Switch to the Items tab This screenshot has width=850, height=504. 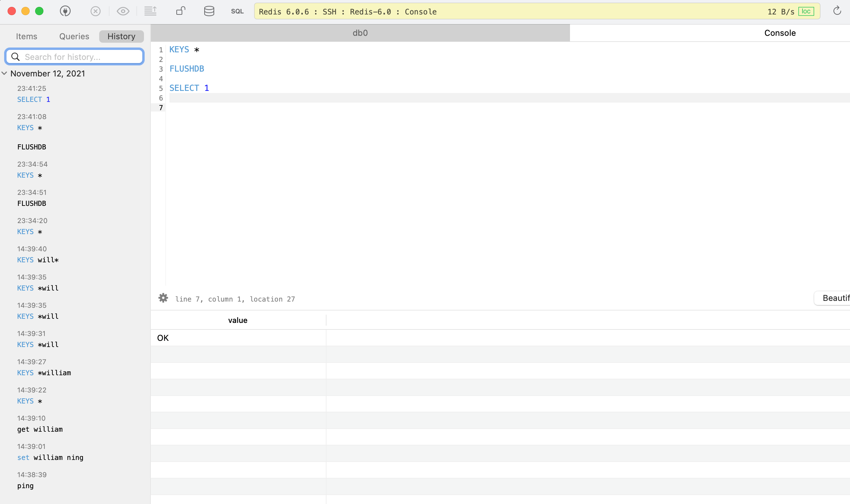(x=27, y=36)
